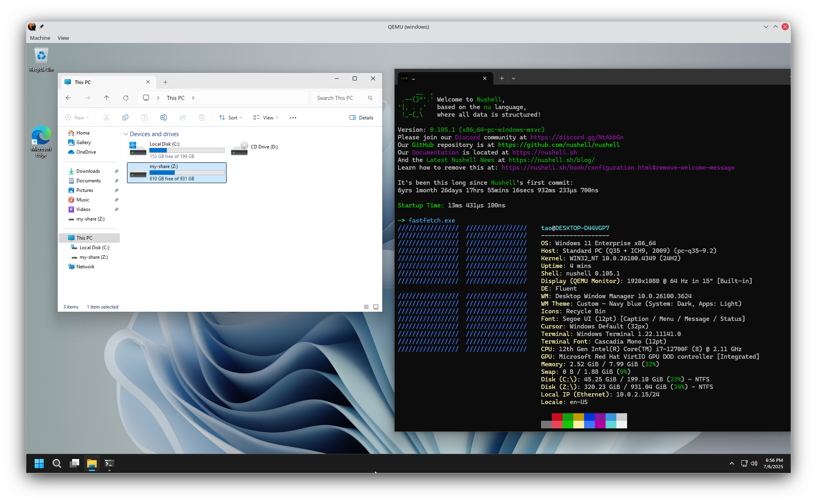
Task: Open the View menu in QEMU
Action: 63,38
